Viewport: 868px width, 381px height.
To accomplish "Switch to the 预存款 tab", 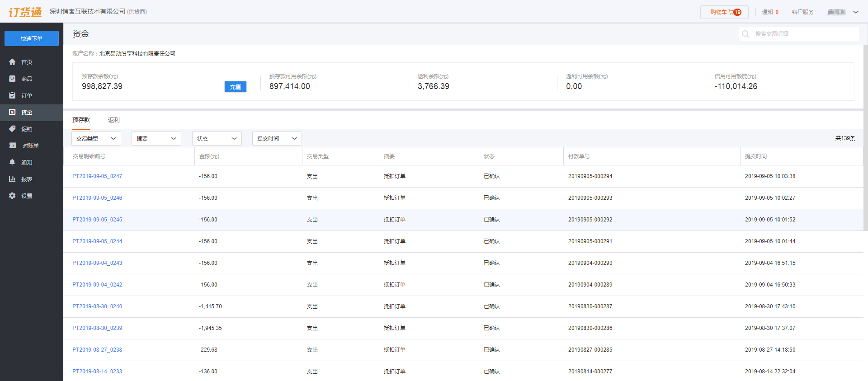I will click(81, 120).
